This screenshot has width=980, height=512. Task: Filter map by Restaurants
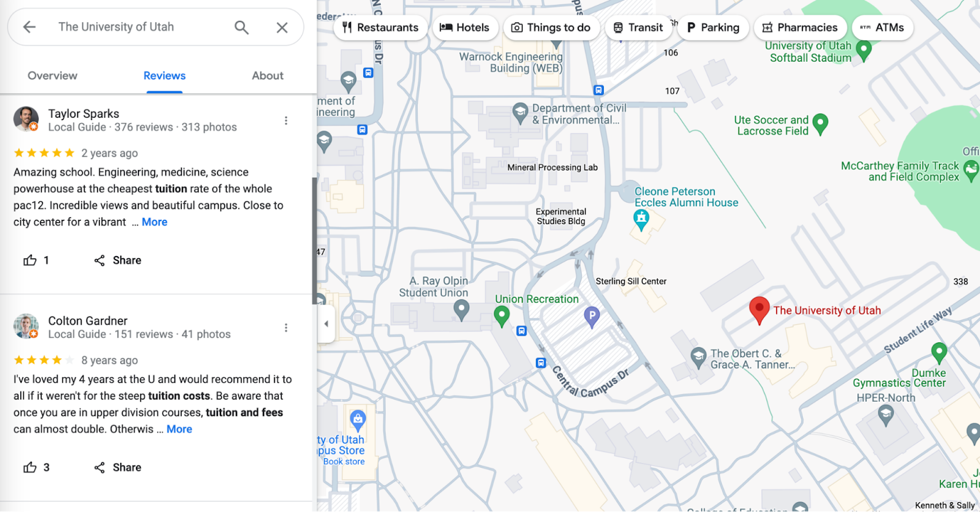click(380, 28)
